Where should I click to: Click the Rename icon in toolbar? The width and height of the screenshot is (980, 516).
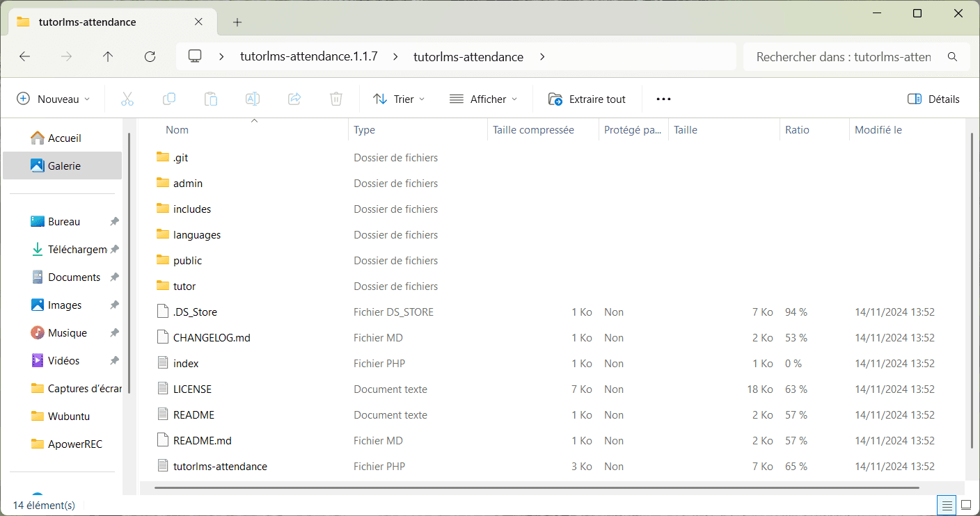[x=253, y=99]
